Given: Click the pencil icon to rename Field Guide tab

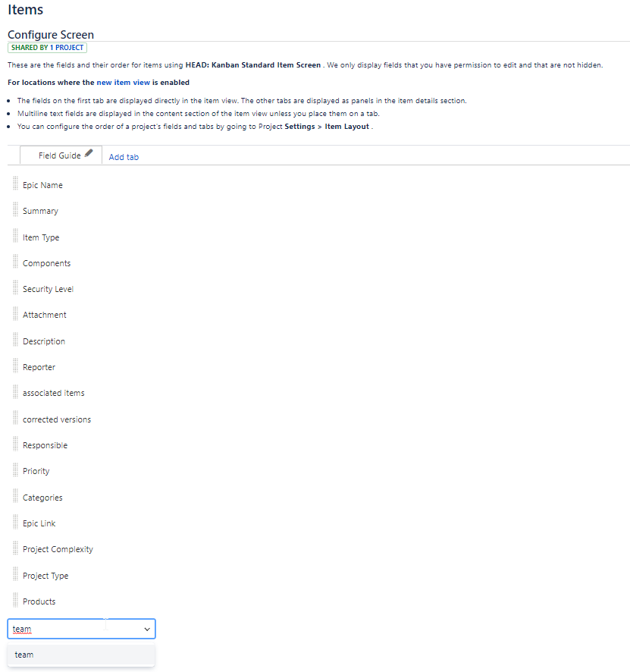Looking at the screenshot, I should 89,152.
